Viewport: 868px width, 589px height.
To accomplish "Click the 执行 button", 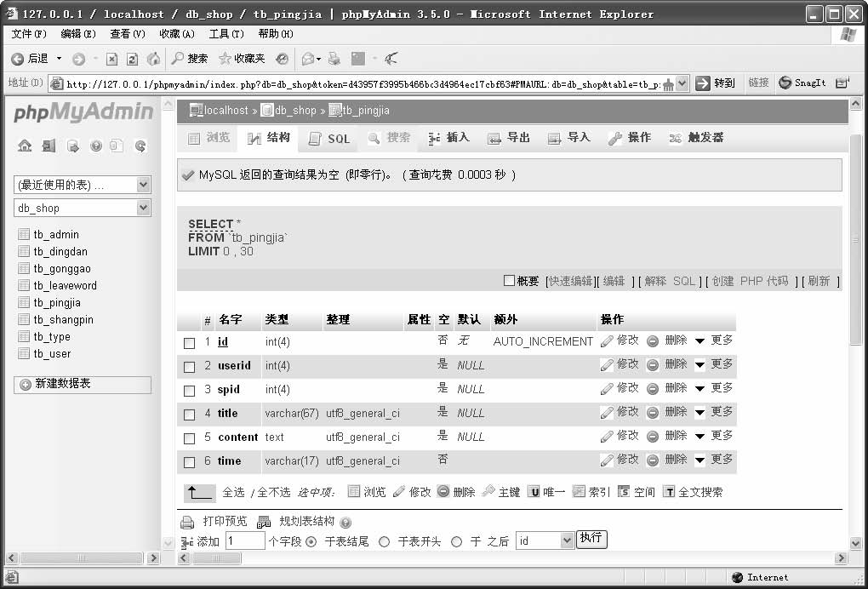I will [591, 539].
